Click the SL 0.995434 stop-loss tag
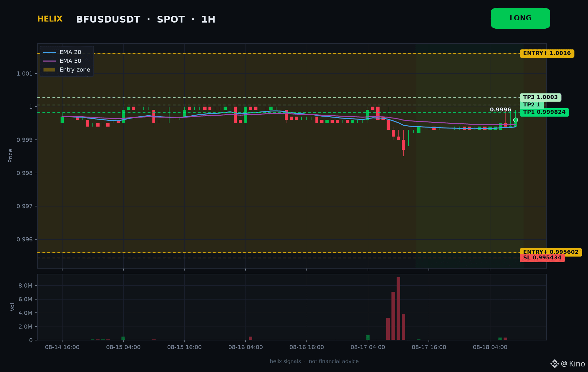This screenshot has height=372, width=588. coord(542,258)
